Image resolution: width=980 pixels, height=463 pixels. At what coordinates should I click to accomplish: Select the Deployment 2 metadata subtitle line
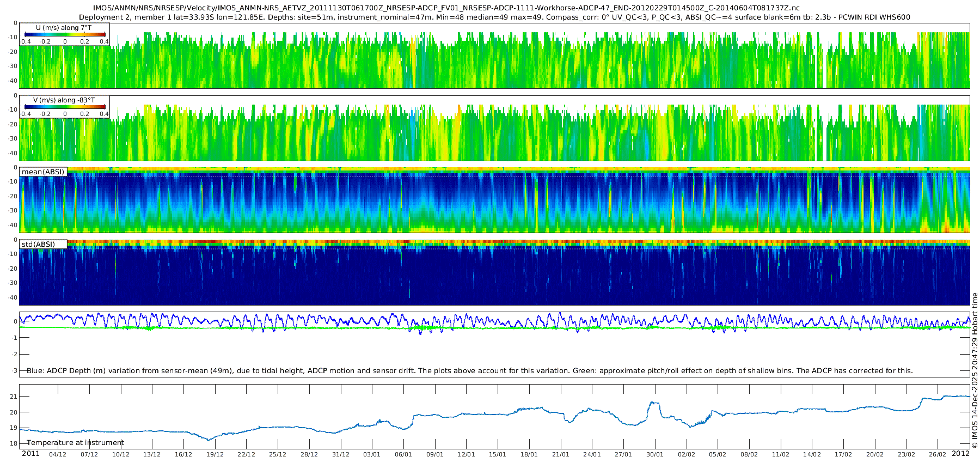pos(494,17)
